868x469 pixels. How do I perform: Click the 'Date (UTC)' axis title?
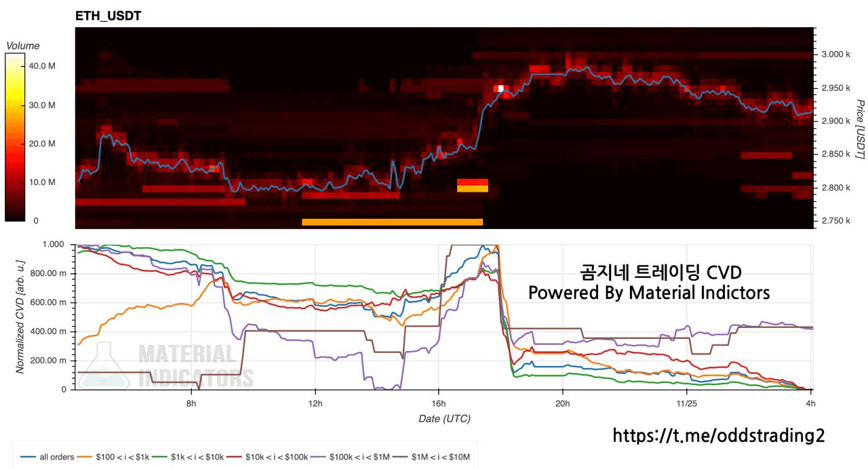coord(444,419)
